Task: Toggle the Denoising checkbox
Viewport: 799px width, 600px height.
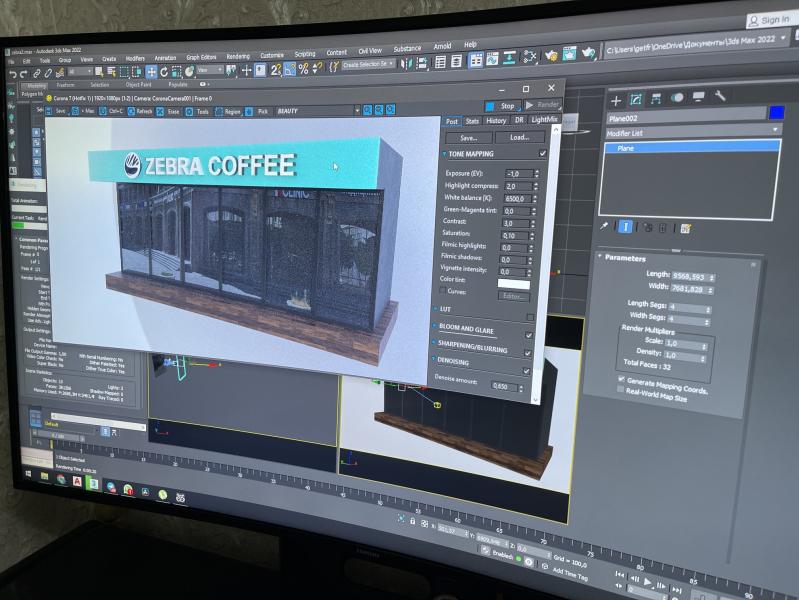Action: coord(526,371)
